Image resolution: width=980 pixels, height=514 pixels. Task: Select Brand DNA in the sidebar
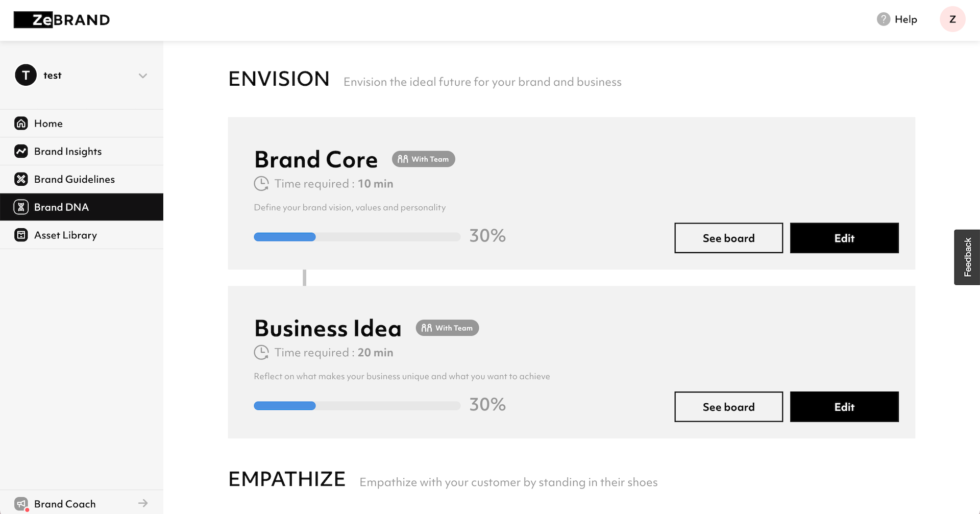pos(61,207)
